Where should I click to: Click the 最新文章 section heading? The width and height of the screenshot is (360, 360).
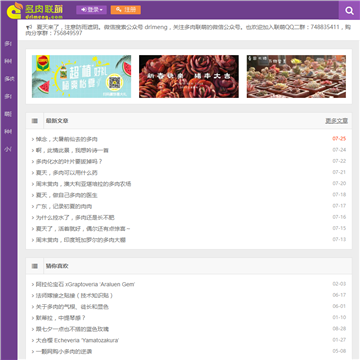[57, 121]
